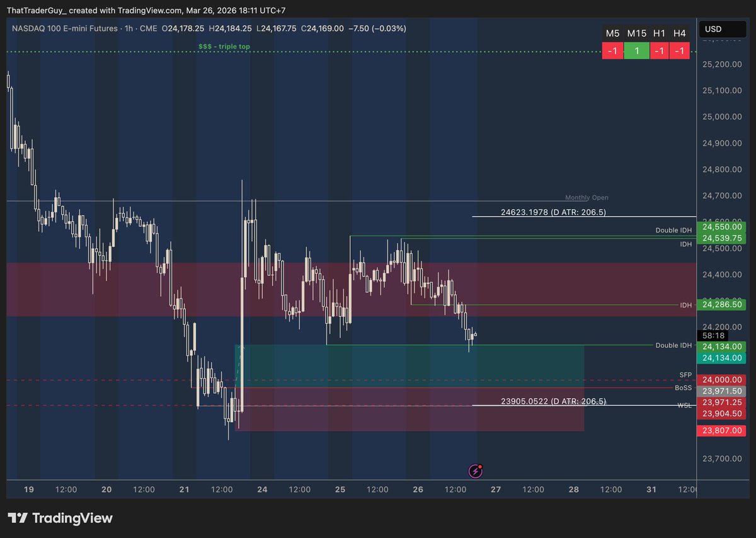Click the Double IDH label on the right
Screen dimensions: 756x538
coord(673,230)
